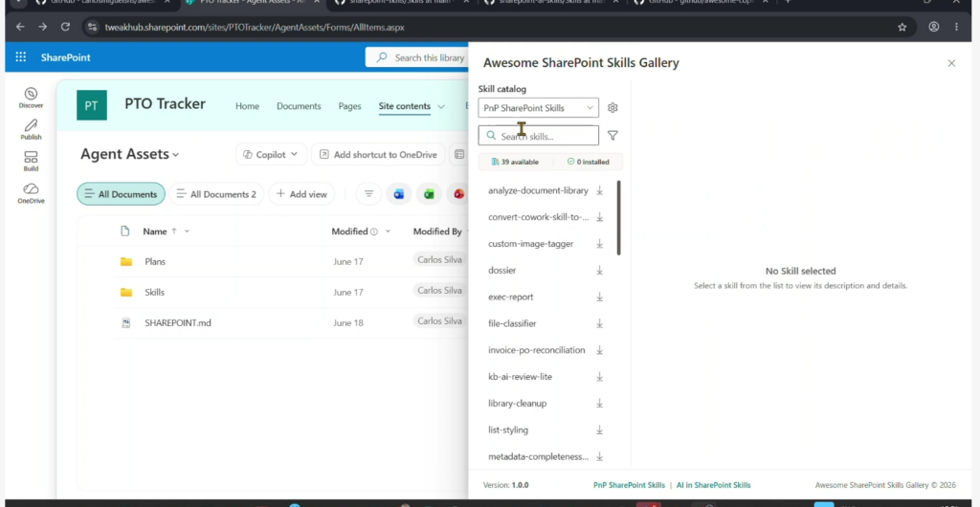Viewport: 980px width, 507px height.
Task: Open OneDrive in the left rail
Action: click(31, 193)
